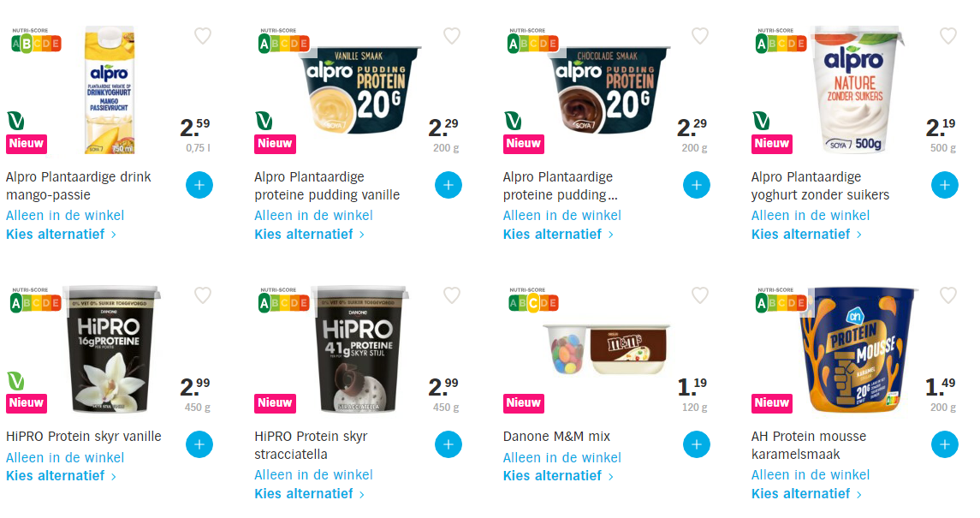Favorite the HiPRO Protein skyr vanille
980x518 pixels.
coord(203,295)
